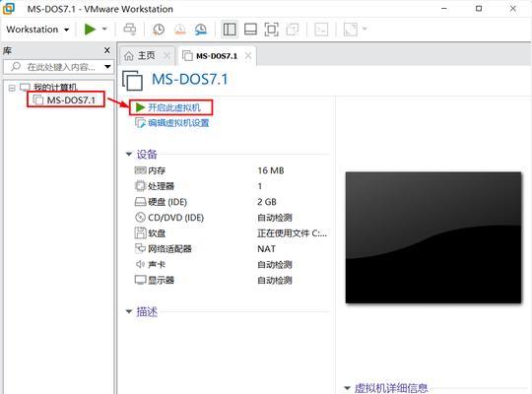Click the Unity mode toolbar icon

click(293, 30)
